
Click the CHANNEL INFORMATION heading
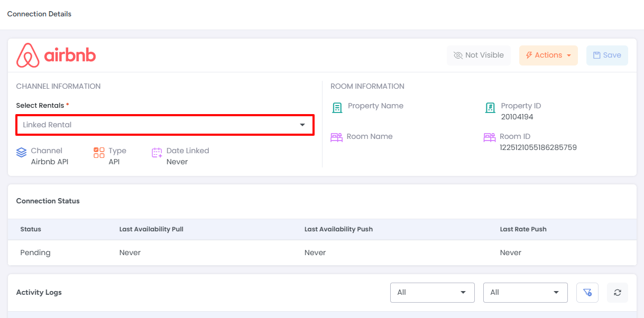(x=58, y=86)
